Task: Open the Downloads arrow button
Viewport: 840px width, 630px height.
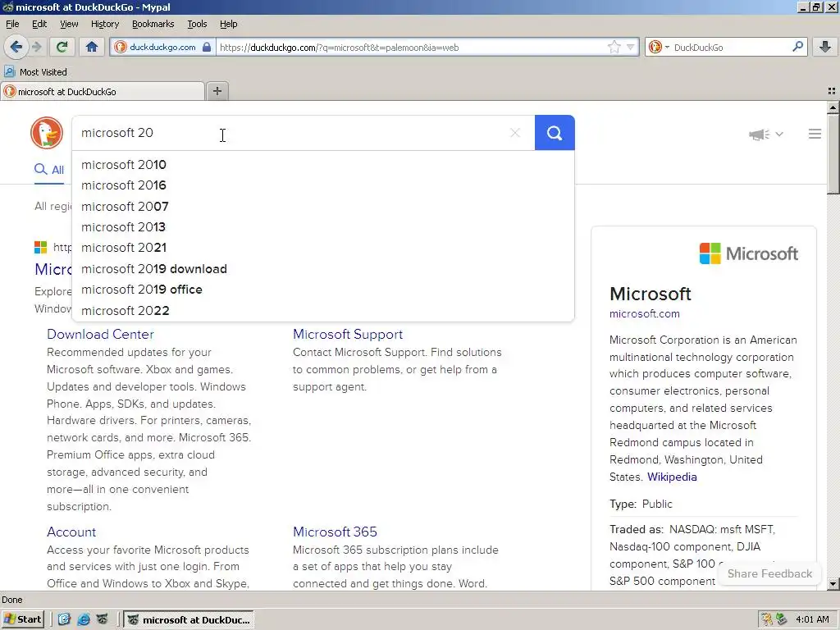Action: 825,47
